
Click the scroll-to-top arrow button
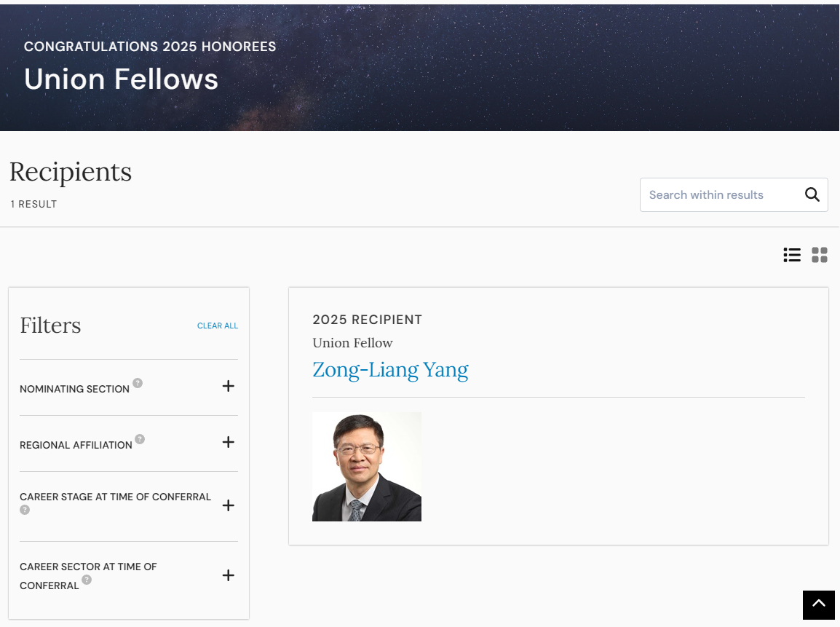[818, 604]
